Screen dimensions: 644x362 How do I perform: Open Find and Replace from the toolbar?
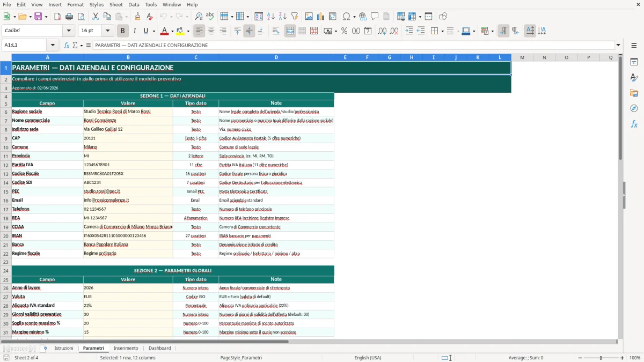(x=199, y=17)
